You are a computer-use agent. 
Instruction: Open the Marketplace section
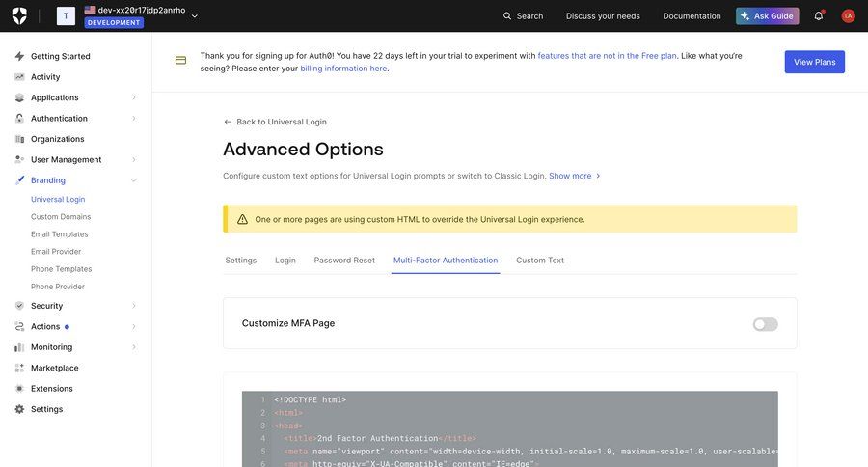55,368
